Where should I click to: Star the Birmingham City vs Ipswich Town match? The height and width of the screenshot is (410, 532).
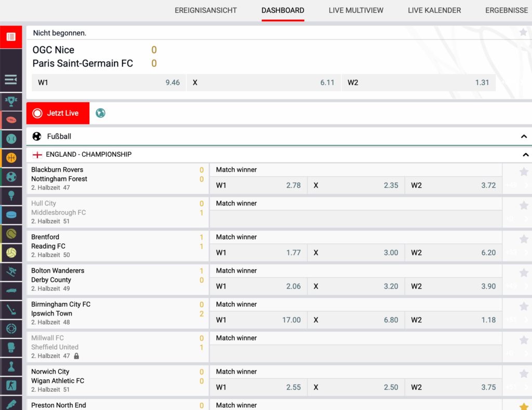coord(524,306)
